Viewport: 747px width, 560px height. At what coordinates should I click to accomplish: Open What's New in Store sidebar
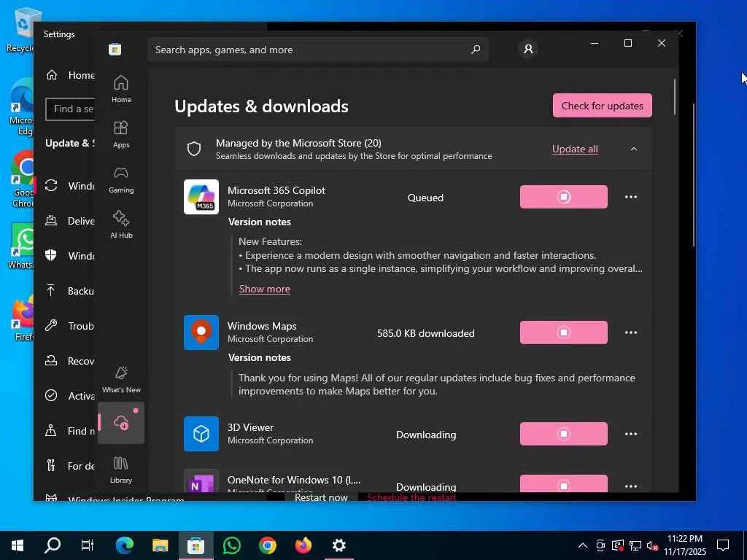pos(121,379)
